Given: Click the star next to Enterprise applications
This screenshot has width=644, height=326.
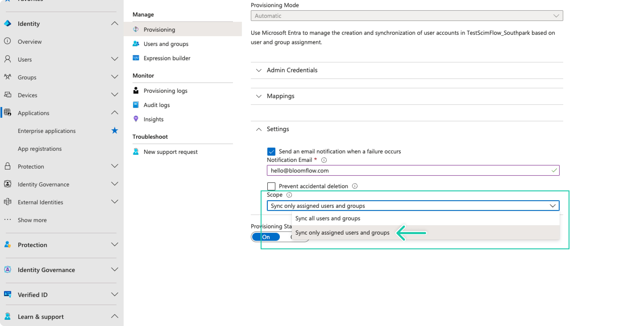Looking at the screenshot, I should (x=114, y=130).
